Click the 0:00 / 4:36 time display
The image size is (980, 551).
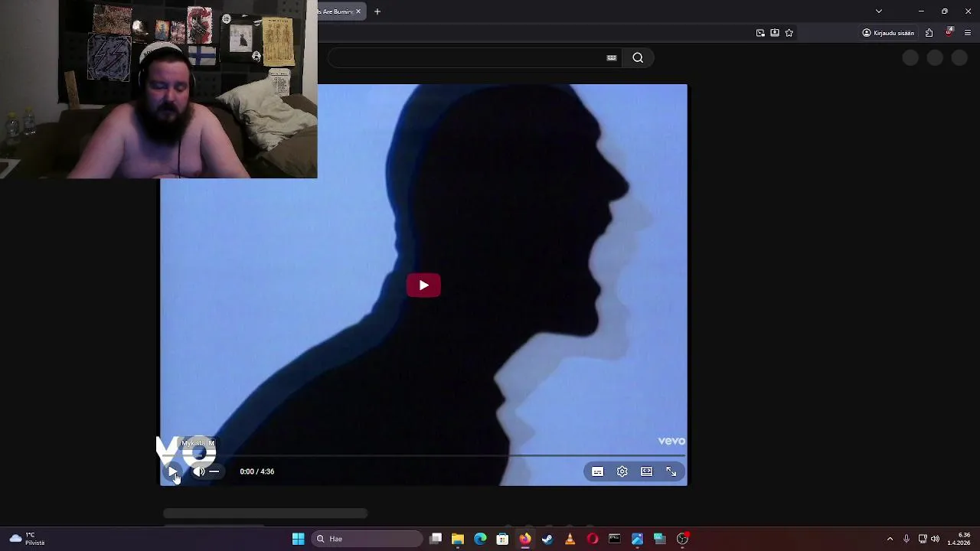tap(257, 471)
